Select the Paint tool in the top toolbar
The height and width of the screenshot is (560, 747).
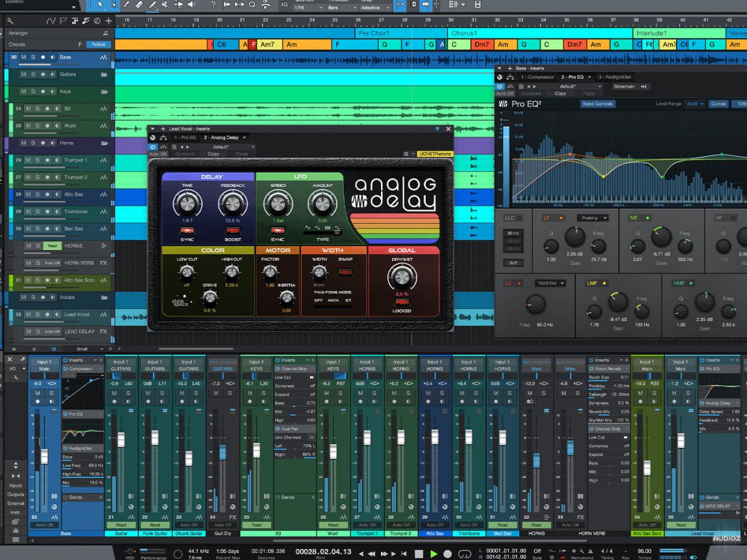click(126, 5)
